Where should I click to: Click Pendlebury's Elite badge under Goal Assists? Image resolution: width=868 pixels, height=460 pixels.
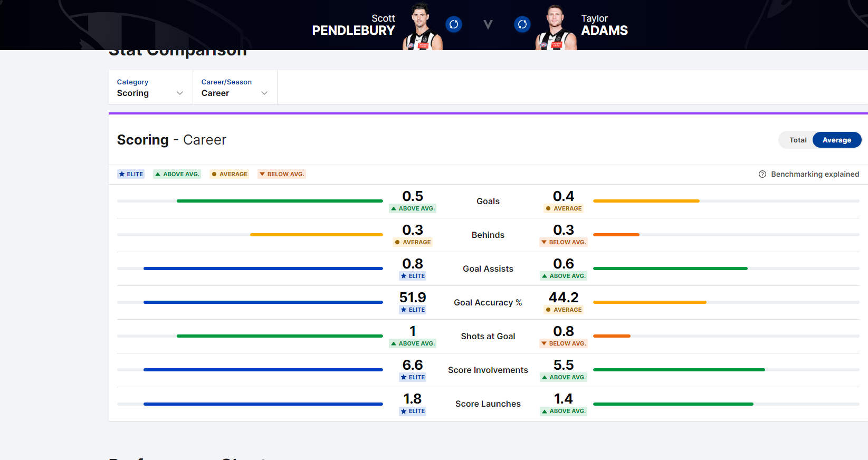tap(413, 276)
